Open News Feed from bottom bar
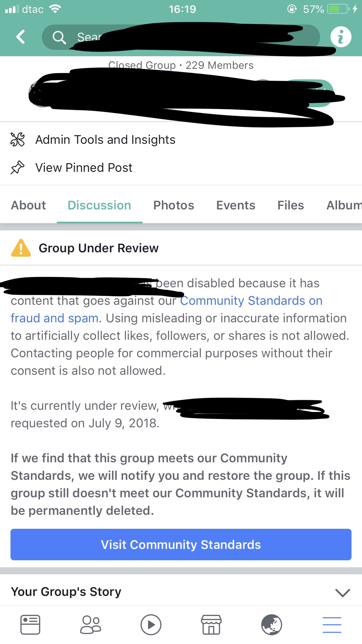Screen dimensions: 362x644 click(30, 625)
